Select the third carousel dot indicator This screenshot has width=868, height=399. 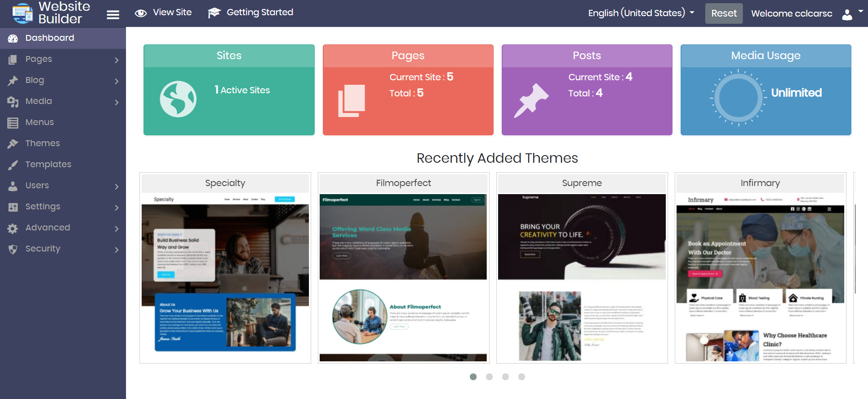point(505,377)
